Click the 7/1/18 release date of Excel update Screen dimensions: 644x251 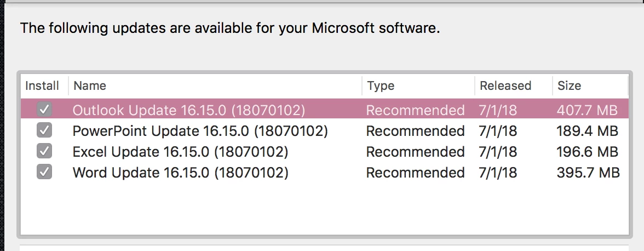click(x=498, y=152)
